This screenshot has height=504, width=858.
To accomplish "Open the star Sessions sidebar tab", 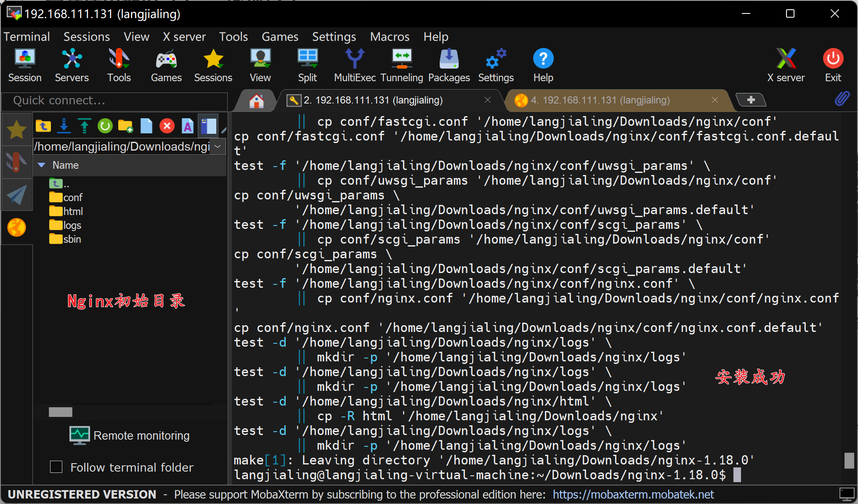I will (16, 129).
